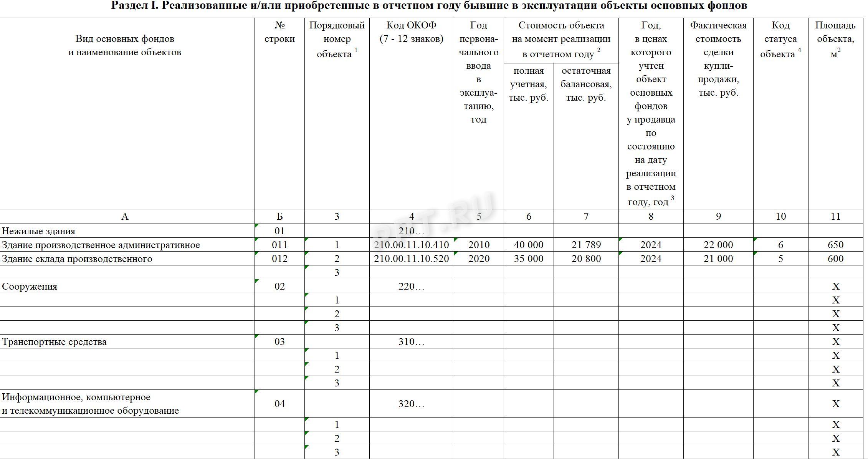This screenshot has width=868, height=459.
Task: Select column number "7" in the numbering row
Action: click(586, 217)
